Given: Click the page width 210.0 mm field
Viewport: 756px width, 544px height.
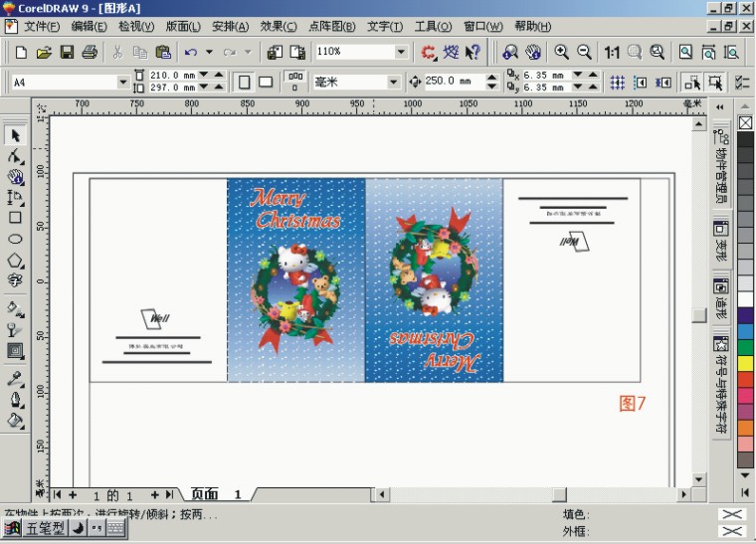Looking at the screenshot, I should pyautogui.click(x=172, y=76).
